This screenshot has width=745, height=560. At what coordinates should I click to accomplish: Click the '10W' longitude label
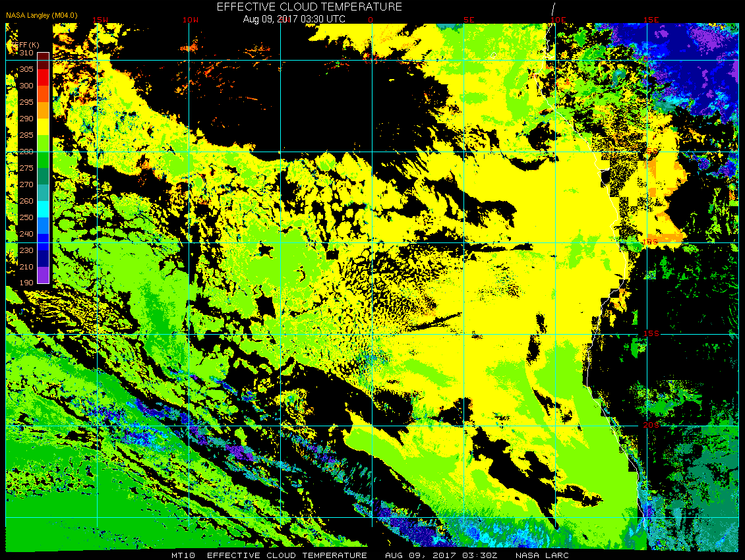click(x=191, y=20)
